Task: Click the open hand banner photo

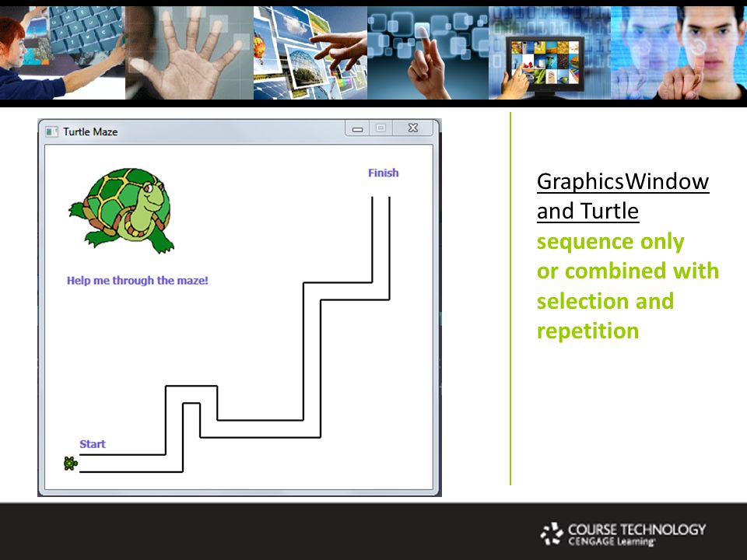Action: 189,53
